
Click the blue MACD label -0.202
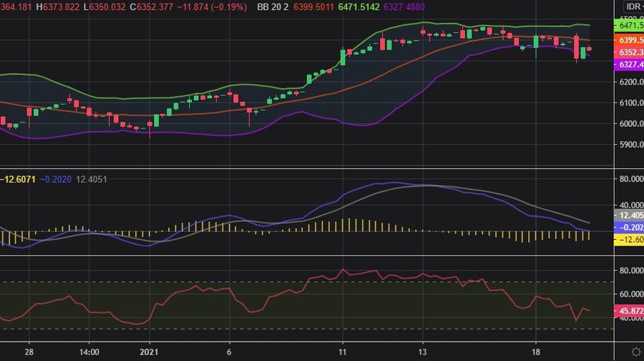click(x=629, y=227)
